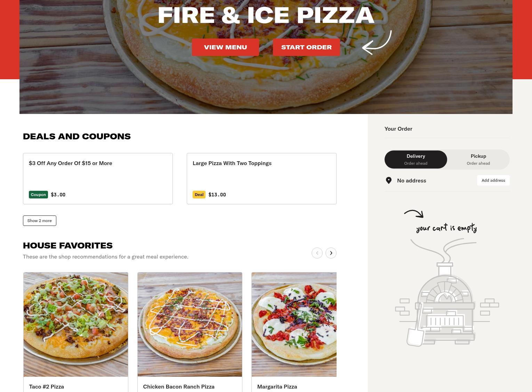Open the Chicken Bacon Ranch Pizza image

pyautogui.click(x=190, y=325)
